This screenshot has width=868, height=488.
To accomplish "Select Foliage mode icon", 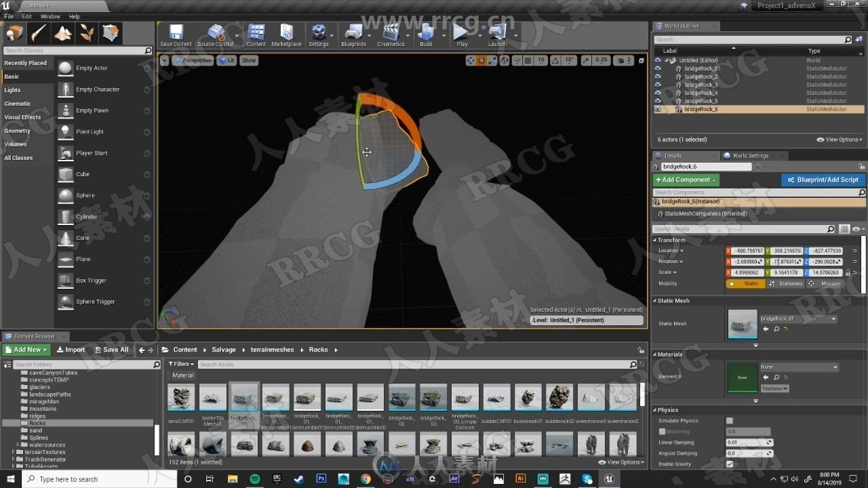I will 87,33.
